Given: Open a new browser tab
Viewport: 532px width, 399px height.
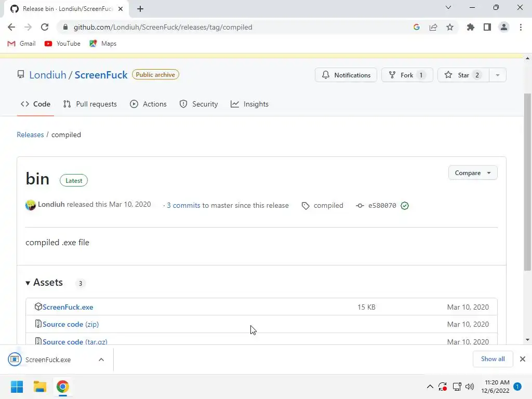Looking at the screenshot, I should (140, 9).
